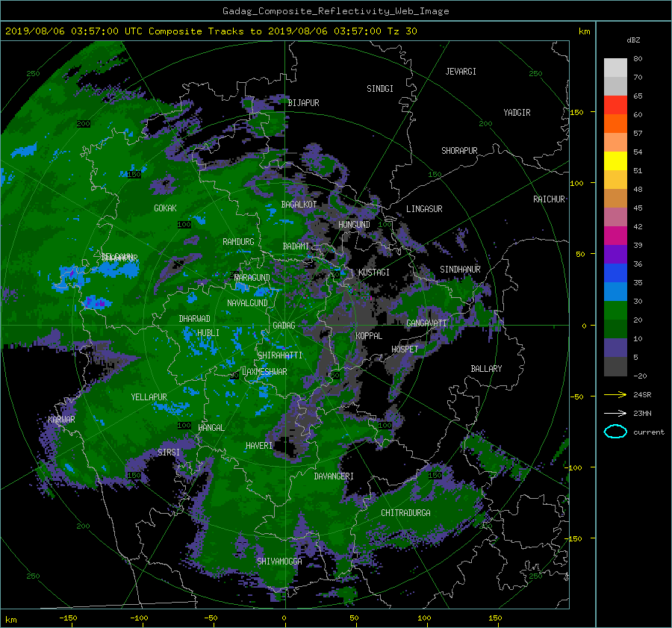Screen dimensions: 672x628
Task: Click the 100 tick on right axis
Action: (576, 184)
